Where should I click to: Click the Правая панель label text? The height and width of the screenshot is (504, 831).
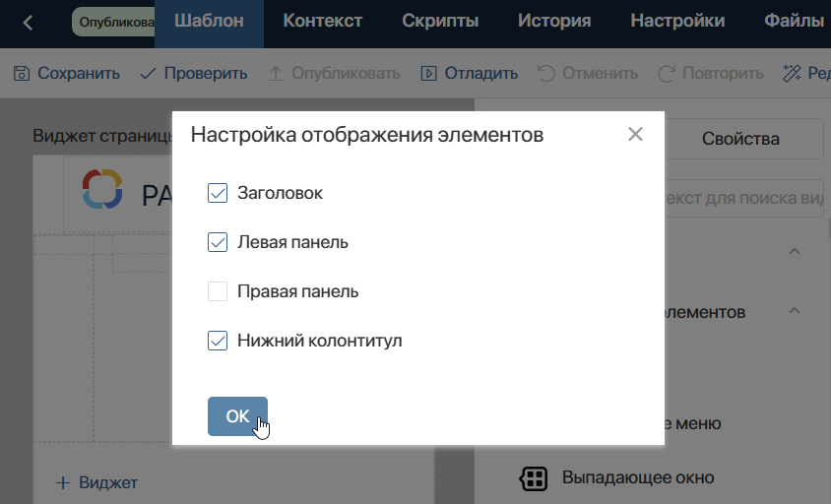pos(298,291)
